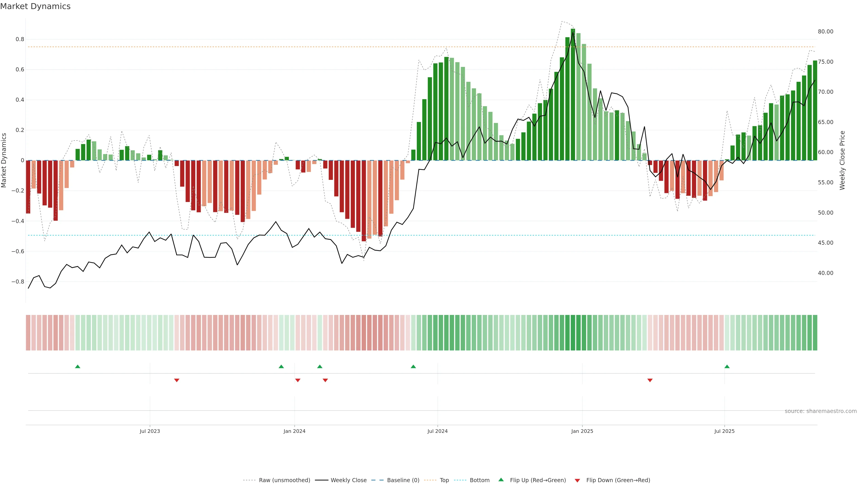Click the Jul 2024 axis label

[437, 431]
